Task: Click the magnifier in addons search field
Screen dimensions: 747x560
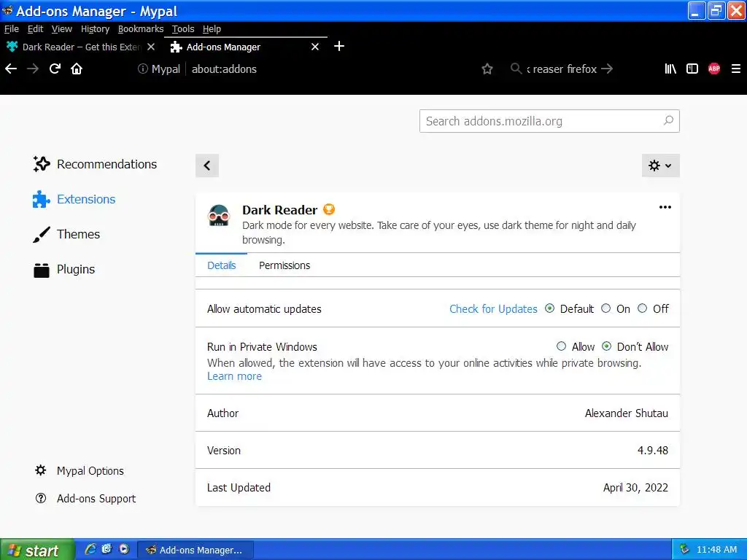Action: point(668,121)
